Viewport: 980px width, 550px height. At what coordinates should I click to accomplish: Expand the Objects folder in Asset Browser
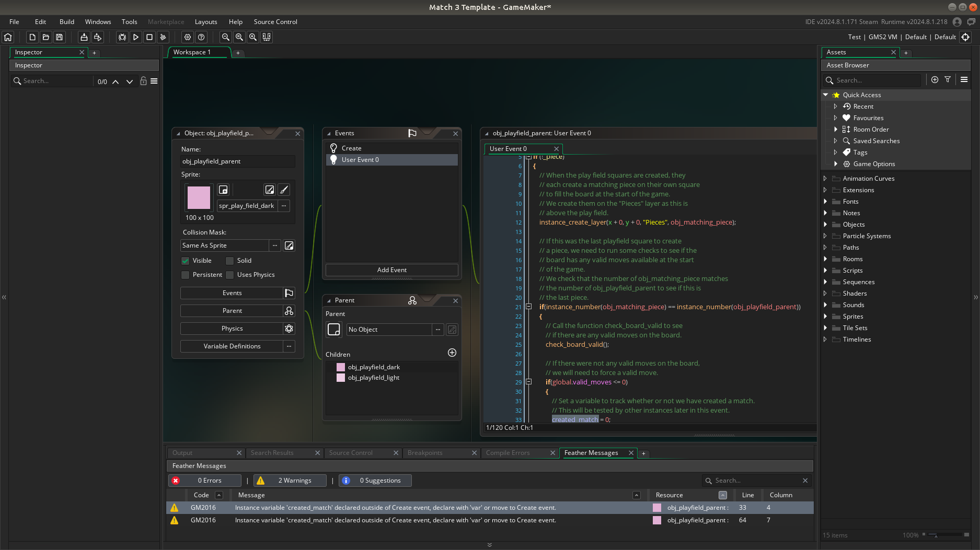click(825, 225)
